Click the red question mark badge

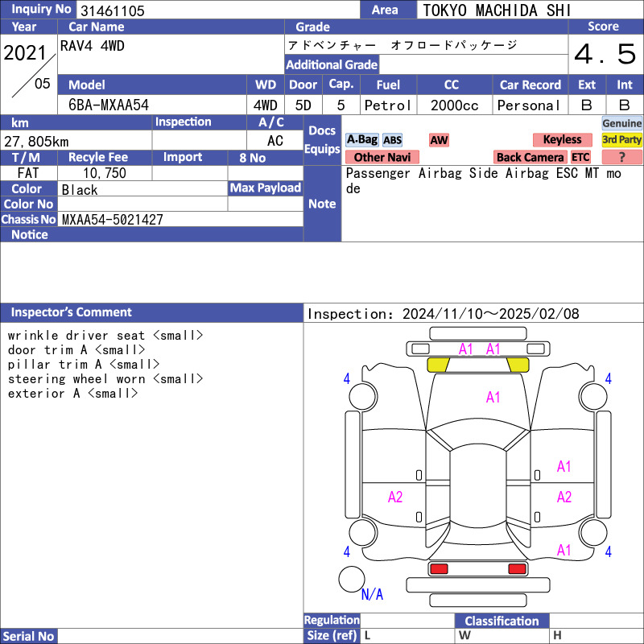tap(621, 157)
